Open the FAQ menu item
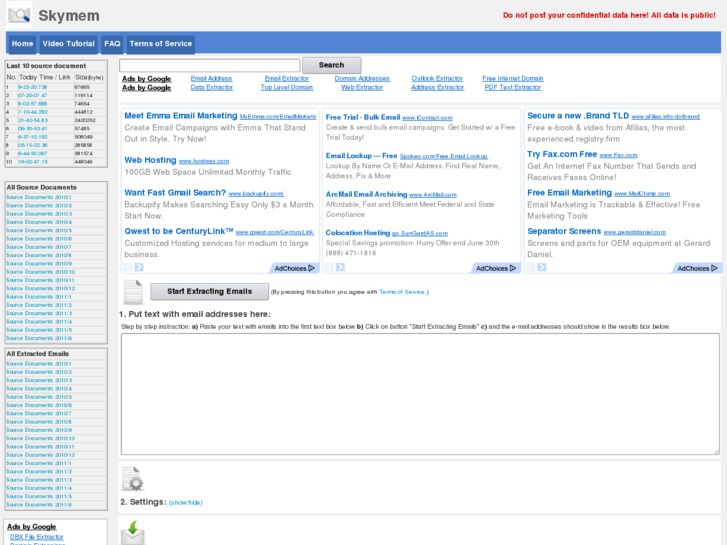 [112, 44]
